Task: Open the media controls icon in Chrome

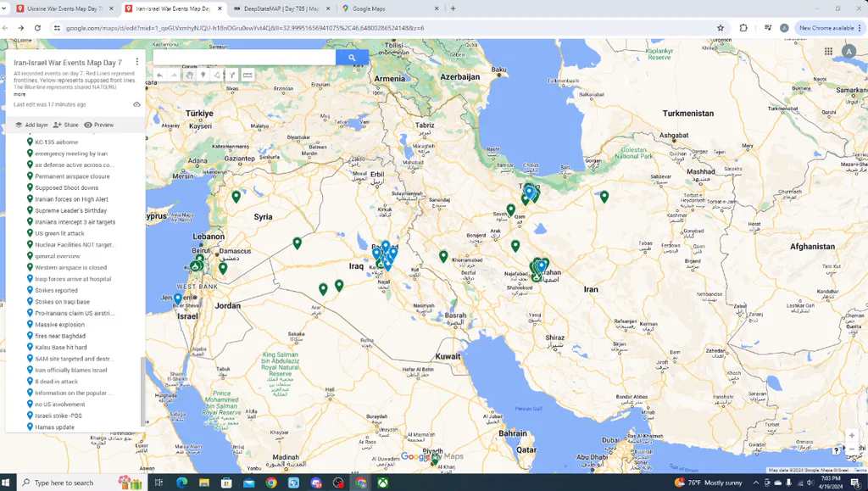Action: (768, 28)
